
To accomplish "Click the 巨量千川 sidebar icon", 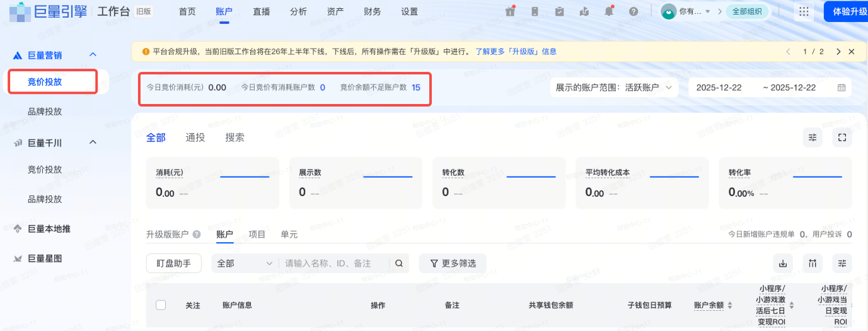I will [x=18, y=143].
